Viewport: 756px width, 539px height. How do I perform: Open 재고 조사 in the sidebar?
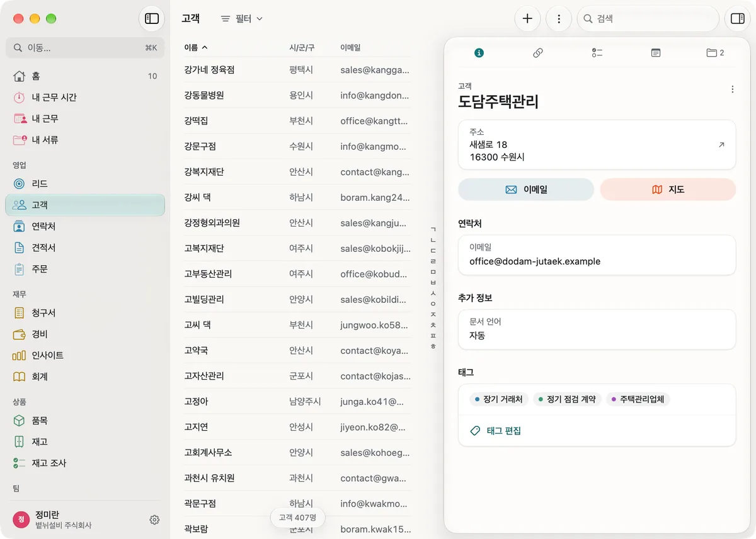(85, 463)
